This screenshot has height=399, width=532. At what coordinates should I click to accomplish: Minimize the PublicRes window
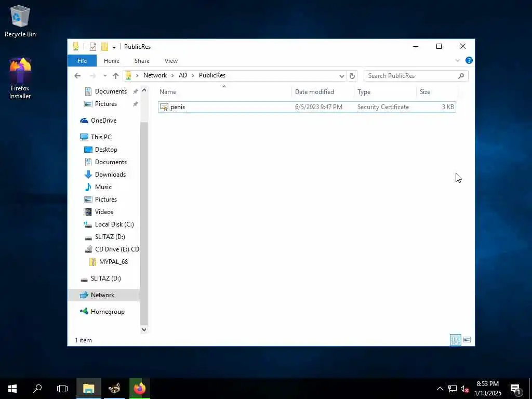pyautogui.click(x=416, y=46)
